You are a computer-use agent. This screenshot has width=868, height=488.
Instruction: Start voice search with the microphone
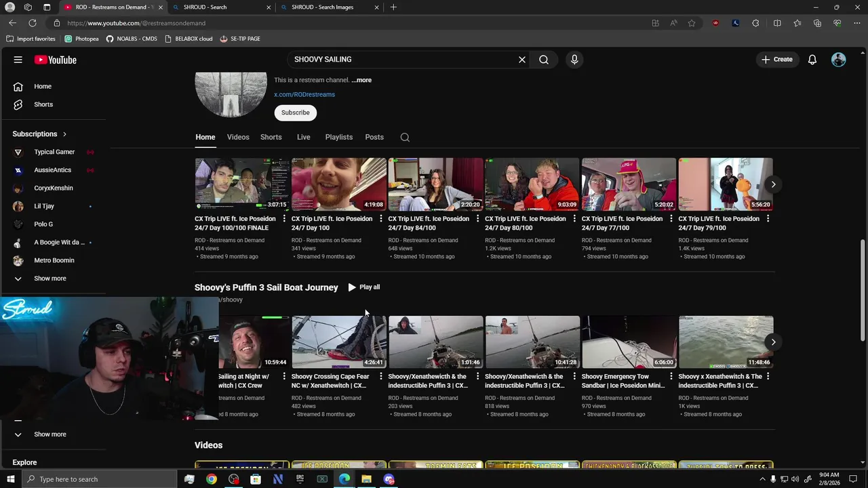(x=574, y=60)
